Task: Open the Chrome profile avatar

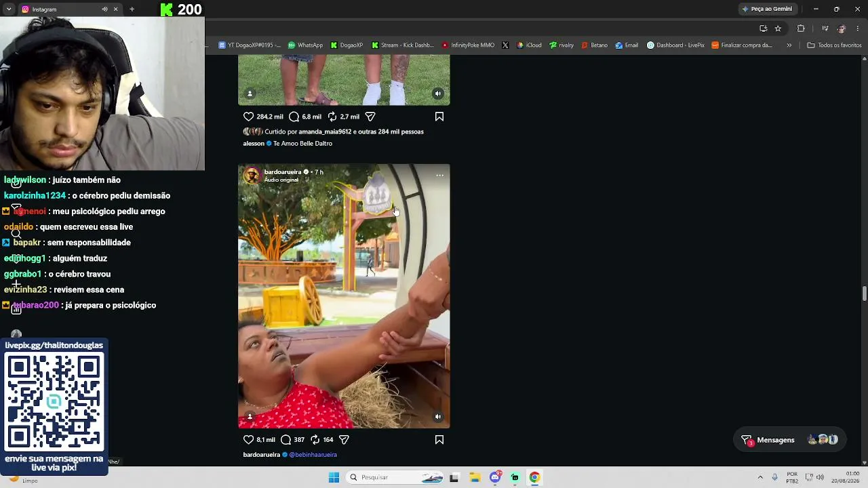Action: (x=842, y=28)
